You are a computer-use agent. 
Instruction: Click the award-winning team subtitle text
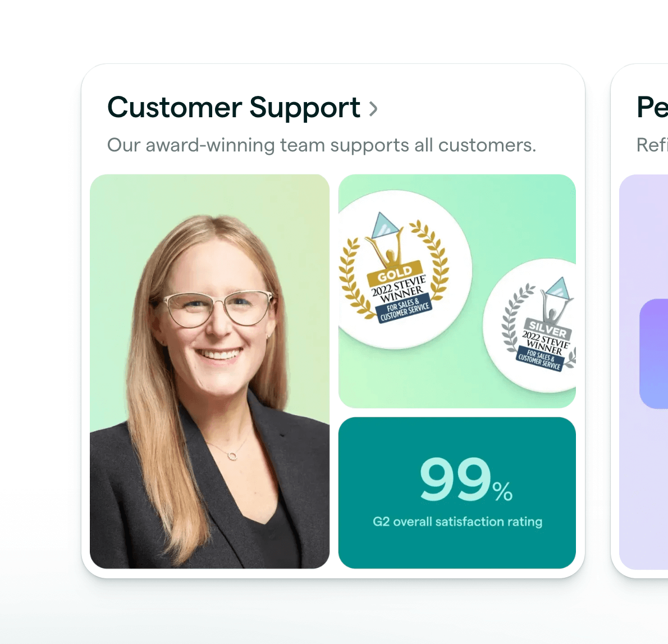point(321,145)
